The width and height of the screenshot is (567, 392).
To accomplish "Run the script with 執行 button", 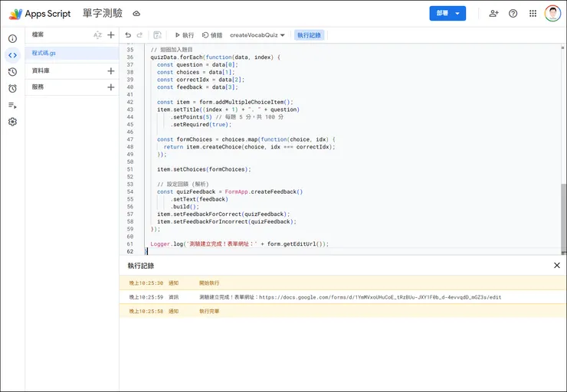I will click(x=185, y=35).
